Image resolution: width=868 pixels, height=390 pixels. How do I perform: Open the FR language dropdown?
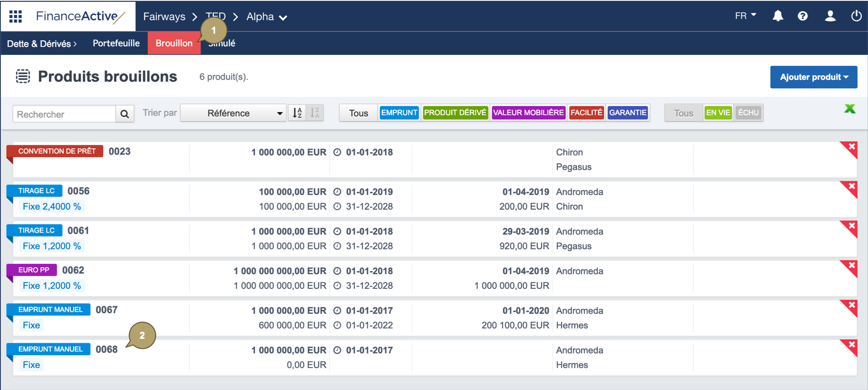pos(745,16)
